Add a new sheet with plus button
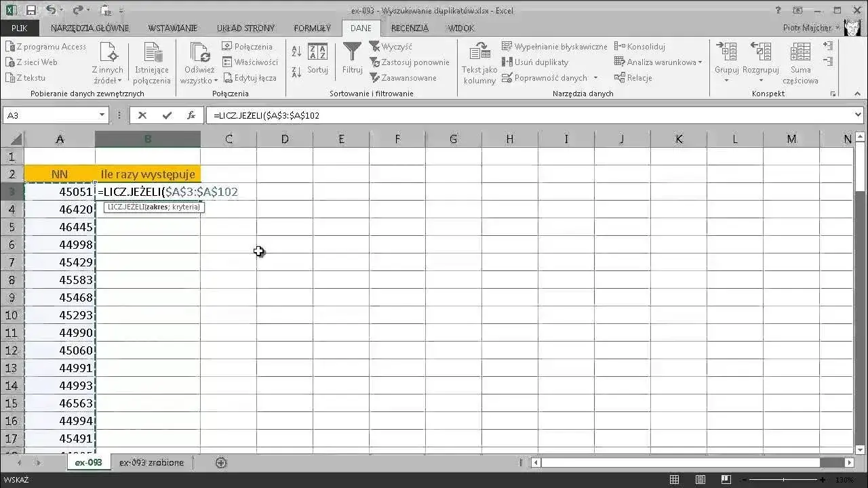868x488 pixels. 221,462
